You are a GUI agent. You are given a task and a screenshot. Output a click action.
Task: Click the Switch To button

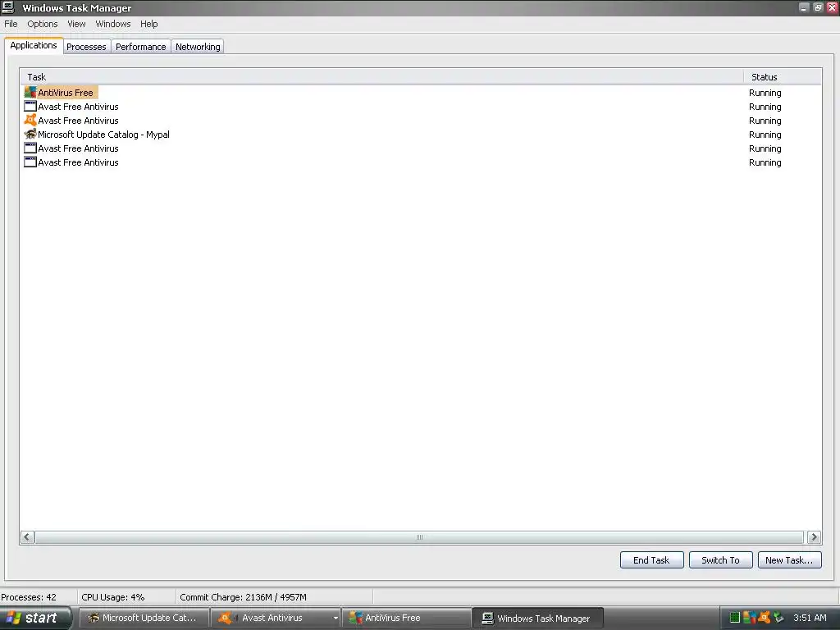(x=720, y=559)
